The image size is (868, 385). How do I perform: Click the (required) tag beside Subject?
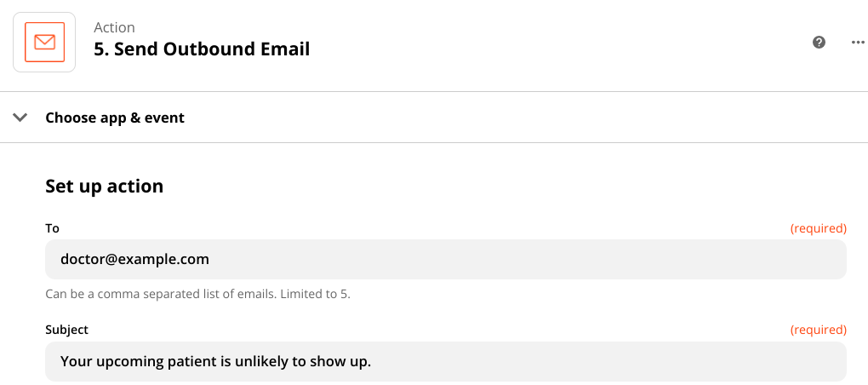[818, 330]
